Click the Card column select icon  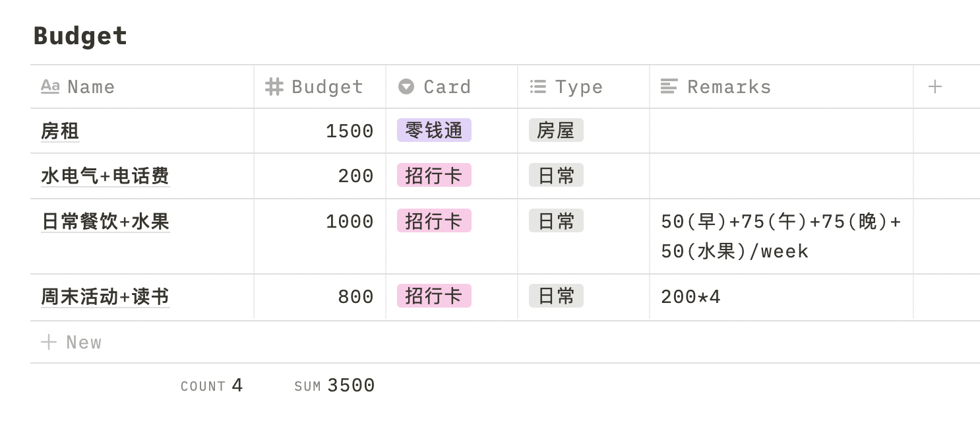406,86
